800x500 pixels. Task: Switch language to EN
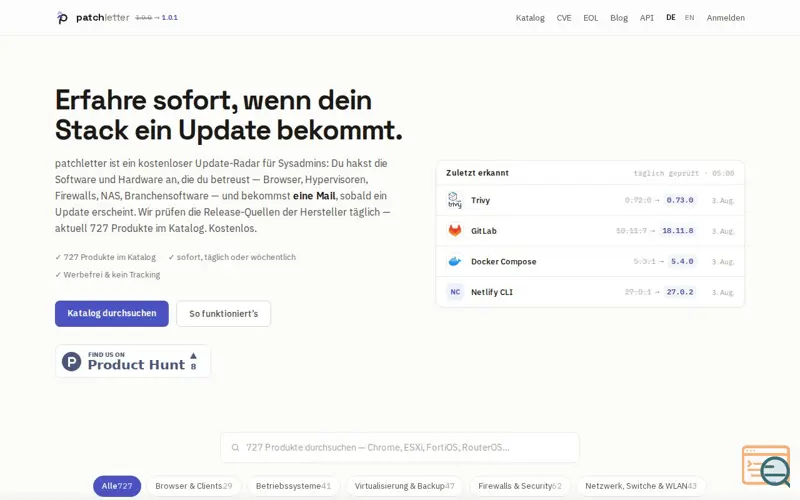click(689, 17)
